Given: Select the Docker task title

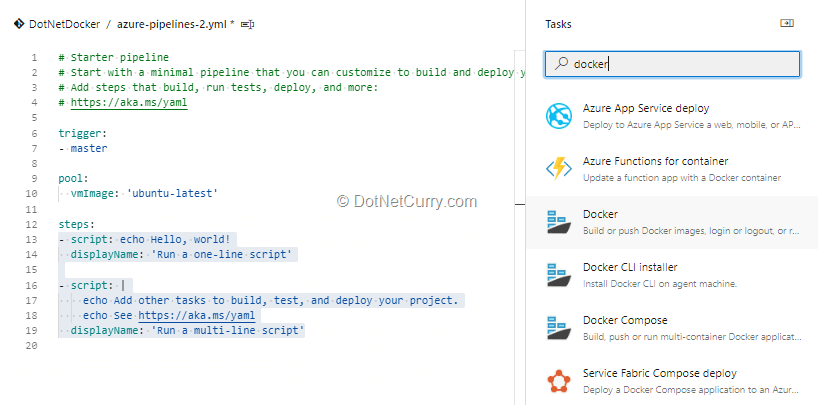Looking at the screenshot, I should point(600,215).
